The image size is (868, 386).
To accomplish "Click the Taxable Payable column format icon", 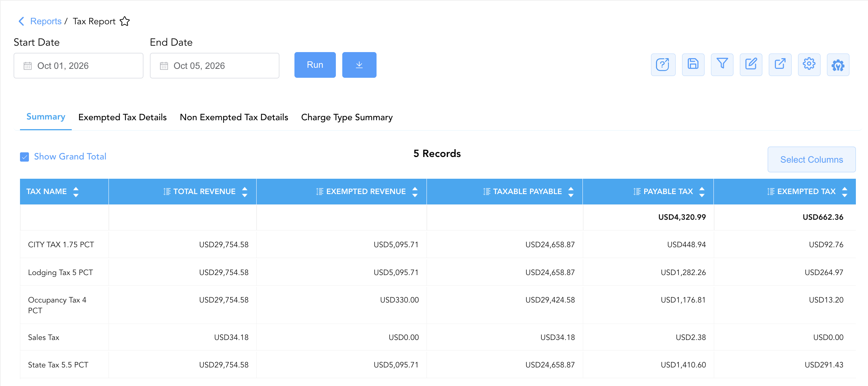I will click(x=486, y=192).
